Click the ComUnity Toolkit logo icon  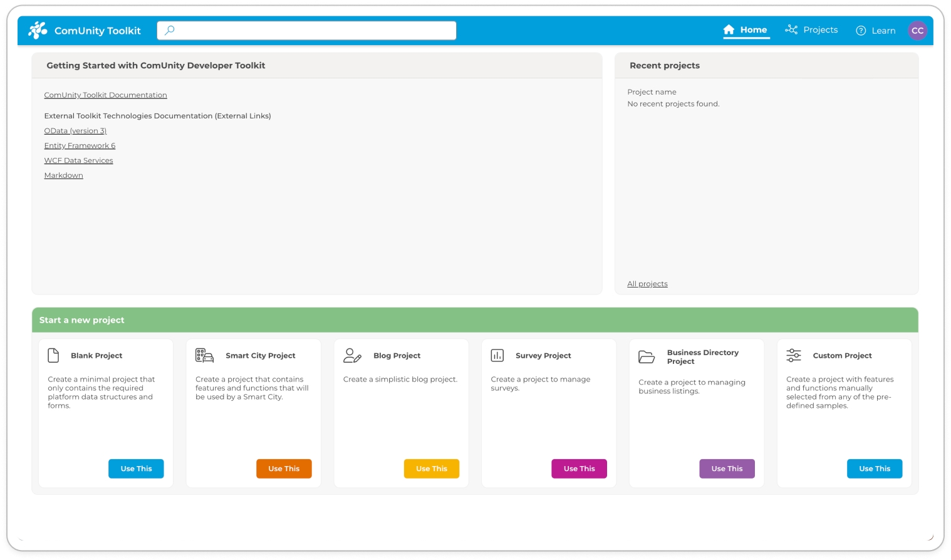click(38, 30)
